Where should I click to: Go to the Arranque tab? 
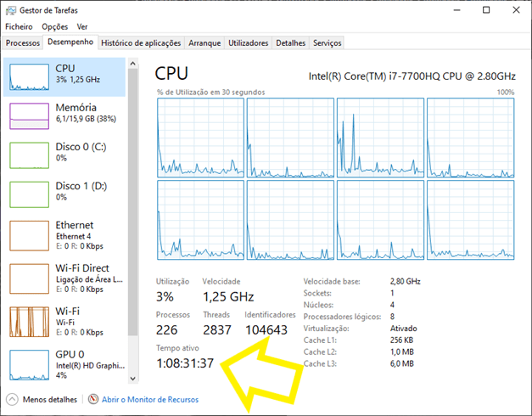point(204,42)
